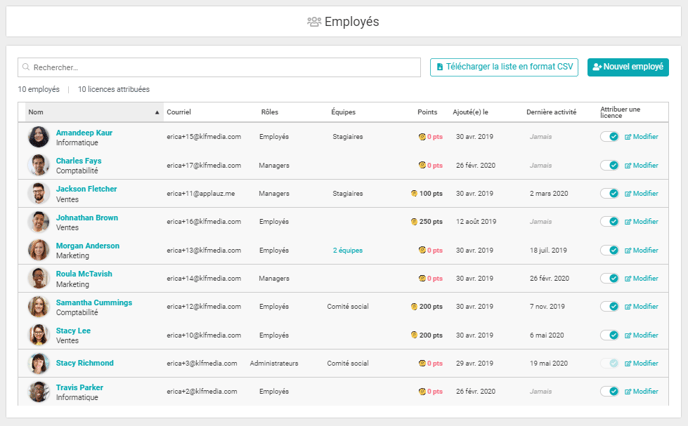
Task: Click the search magnifier icon
Action: (26, 67)
